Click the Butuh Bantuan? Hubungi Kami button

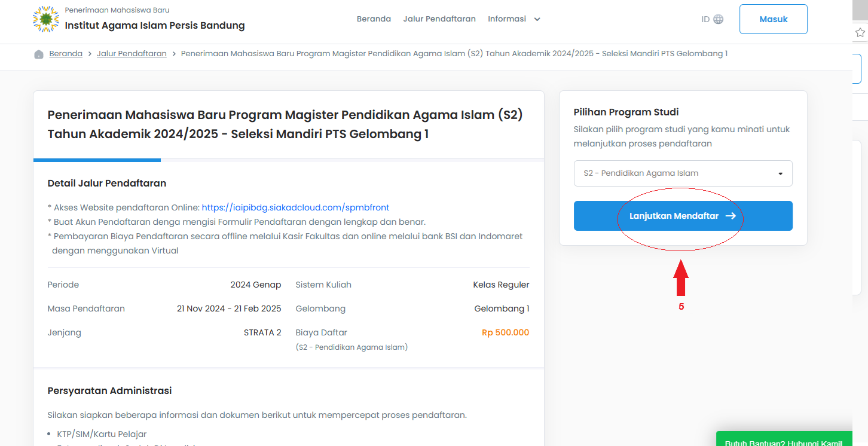click(784, 441)
